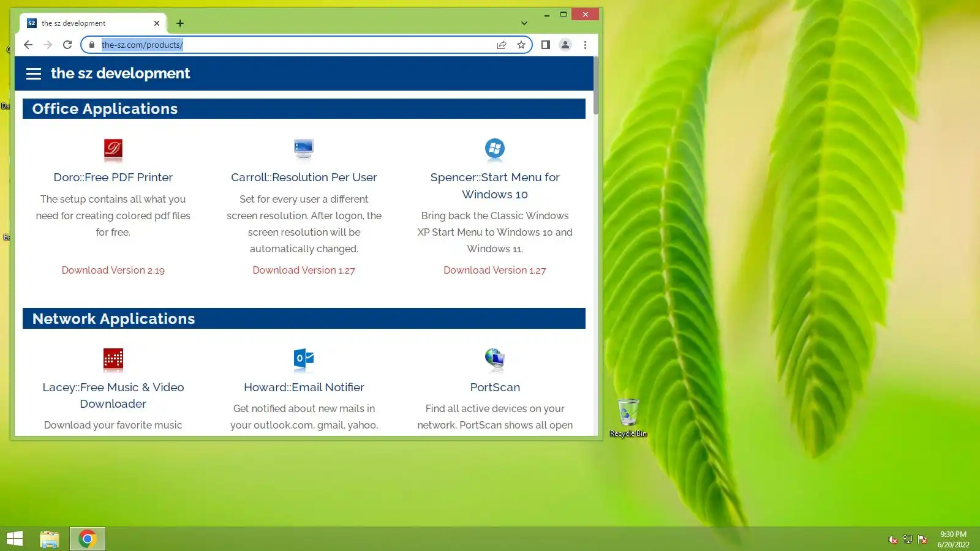Open the hamburger menu on the site header

point(34,73)
